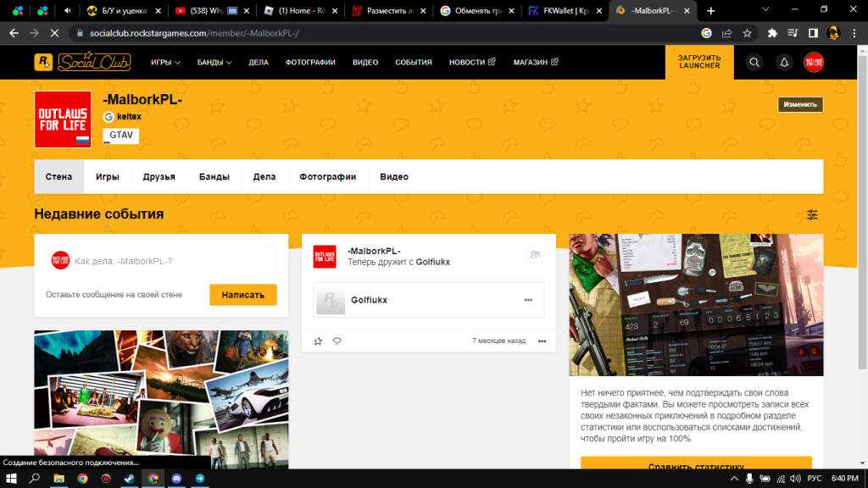Click the friends icon on the post

point(535,254)
